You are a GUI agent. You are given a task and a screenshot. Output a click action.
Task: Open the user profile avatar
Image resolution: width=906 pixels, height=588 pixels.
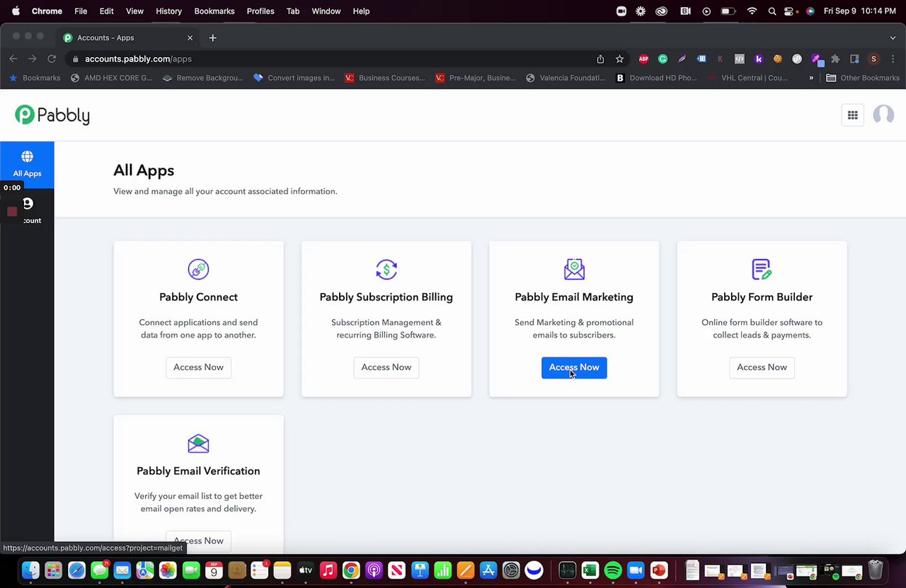pos(883,115)
